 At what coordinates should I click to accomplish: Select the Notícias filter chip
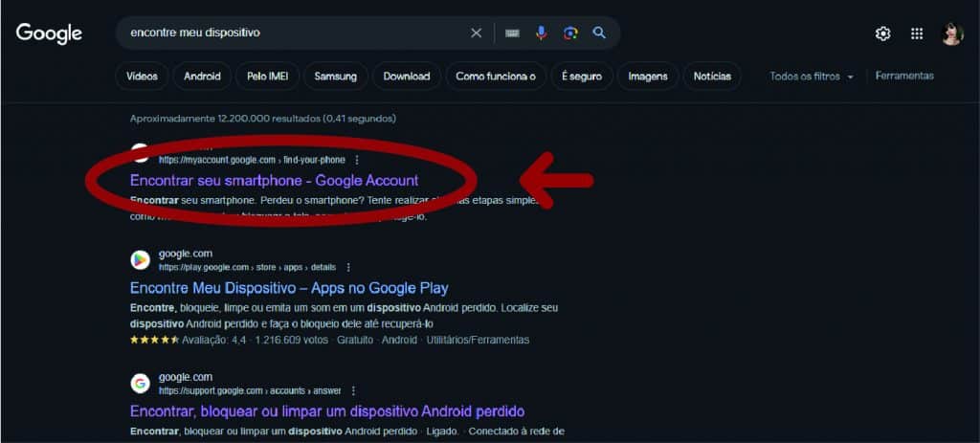pyautogui.click(x=712, y=77)
